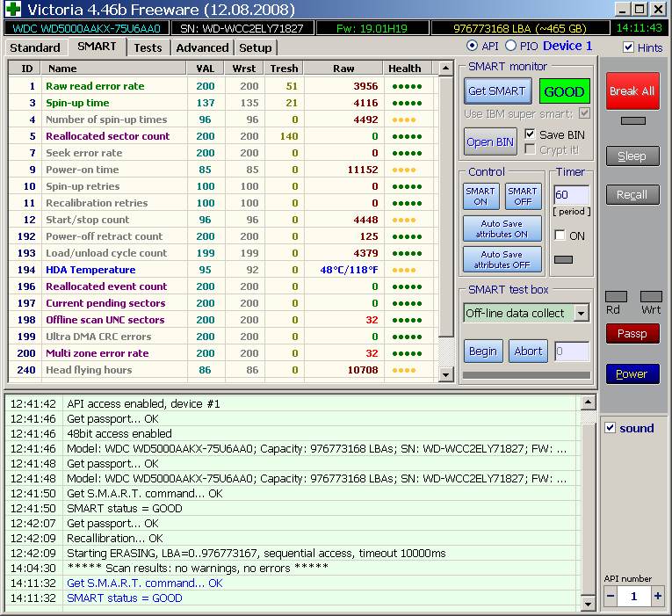672x616 pixels.
Task: Switch to the Standard tab
Action: pos(35,47)
